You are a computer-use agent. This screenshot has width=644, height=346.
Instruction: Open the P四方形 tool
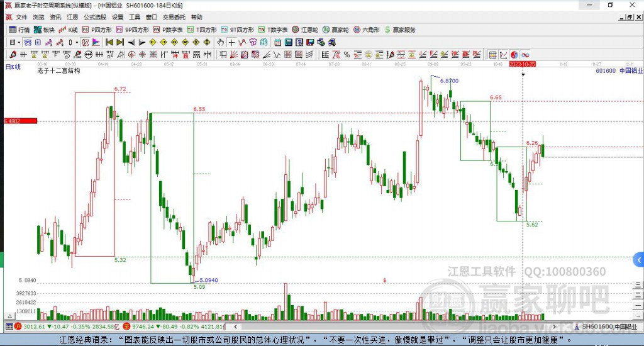tap(97, 30)
